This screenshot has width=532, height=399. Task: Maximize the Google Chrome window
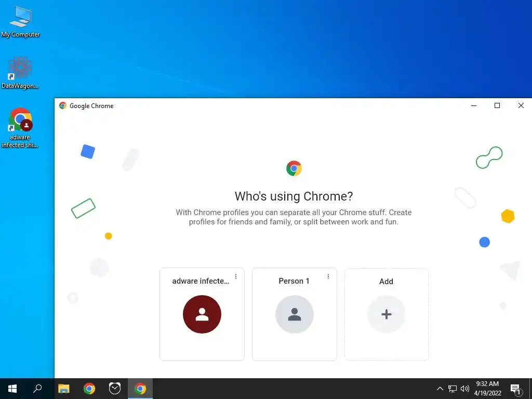point(497,105)
